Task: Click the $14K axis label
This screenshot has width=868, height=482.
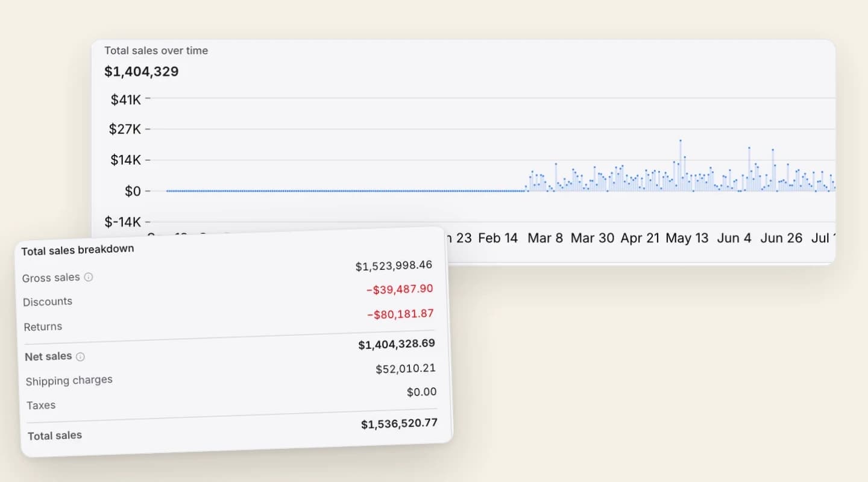Action: click(125, 160)
